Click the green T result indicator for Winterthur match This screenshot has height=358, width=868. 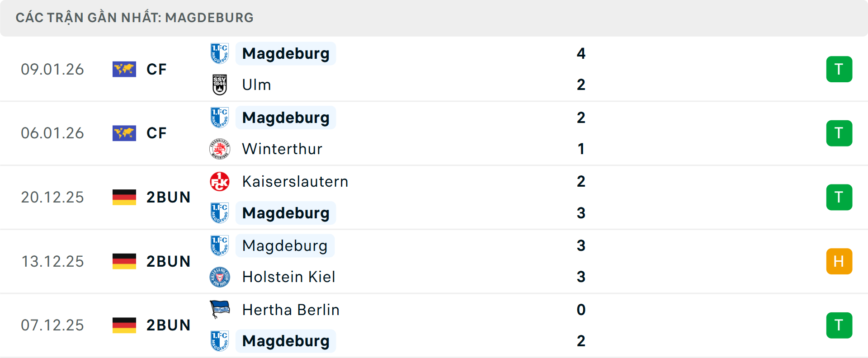(x=840, y=133)
